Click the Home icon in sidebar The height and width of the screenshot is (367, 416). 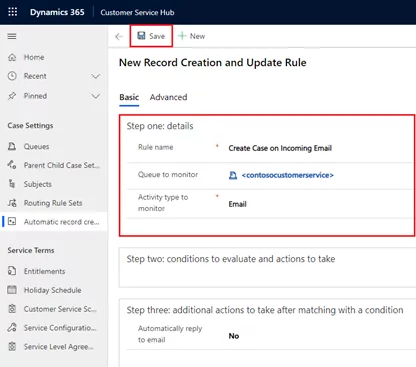pos(12,57)
